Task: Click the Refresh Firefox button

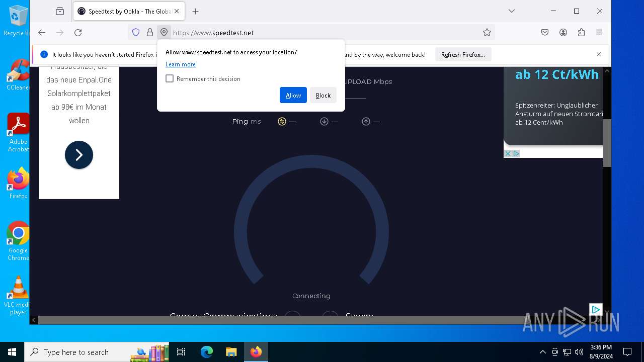Action: (463, 54)
